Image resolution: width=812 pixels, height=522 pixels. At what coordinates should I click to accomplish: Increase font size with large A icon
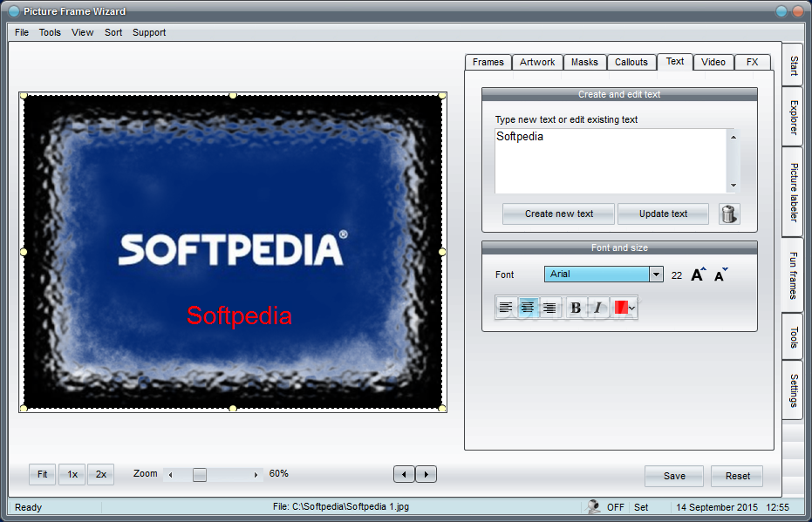click(x=698, y=275)
